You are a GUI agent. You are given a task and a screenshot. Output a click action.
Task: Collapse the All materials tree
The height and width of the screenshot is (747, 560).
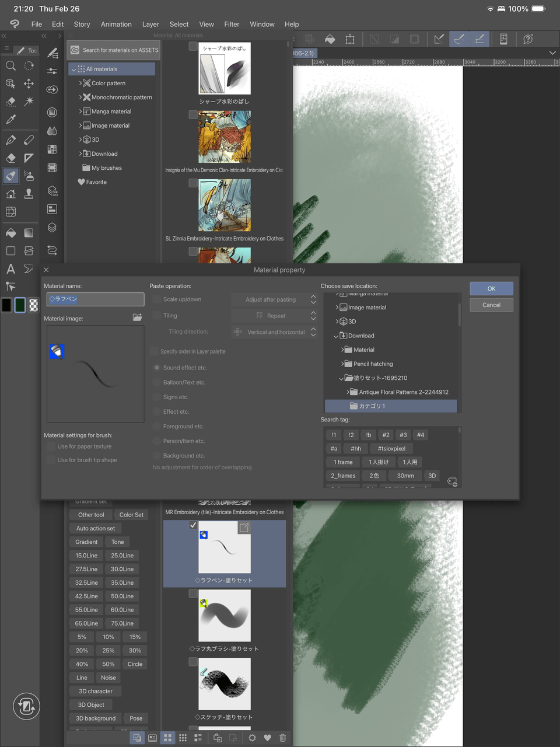[x=73, y=69]
